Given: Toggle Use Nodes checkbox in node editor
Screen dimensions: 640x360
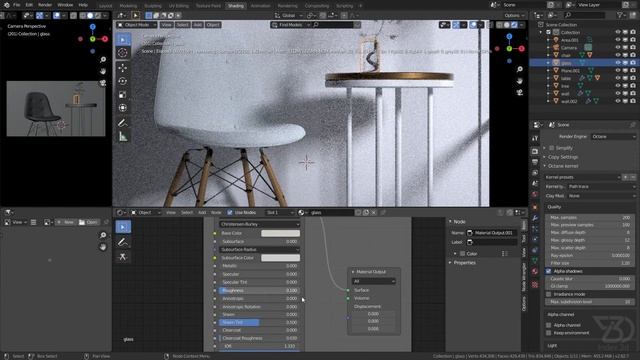Looking at the screenshot, I should click(x=230, y=212).
